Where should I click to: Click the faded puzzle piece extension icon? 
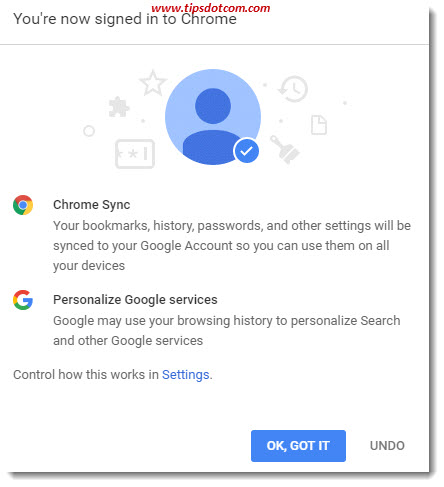coord(119,107)
